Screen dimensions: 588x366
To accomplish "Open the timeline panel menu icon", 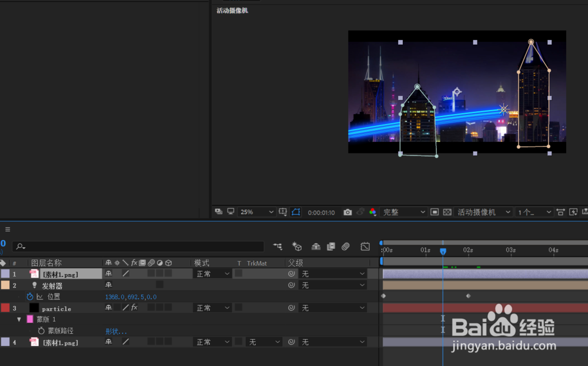I will [x=8, y=229].
